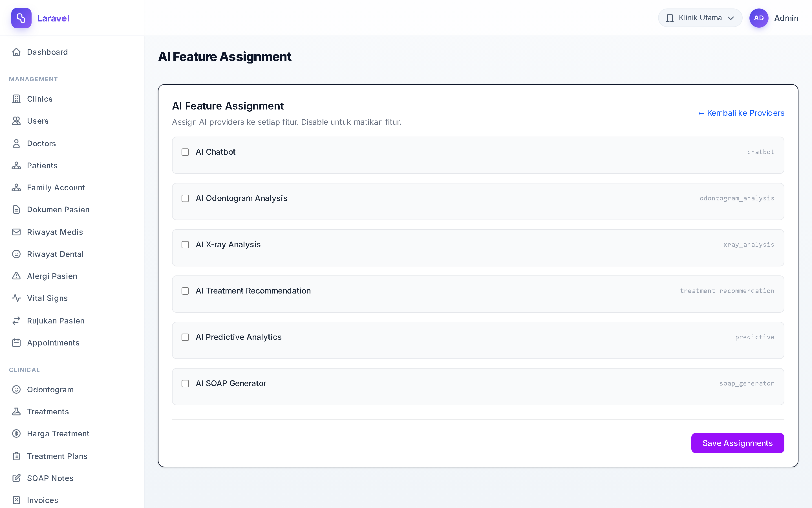The height and width of the screenshot is (508, 812).
Task: Open the Klinik Utama clinic dropdown
Action: click(x=700, y=18)
